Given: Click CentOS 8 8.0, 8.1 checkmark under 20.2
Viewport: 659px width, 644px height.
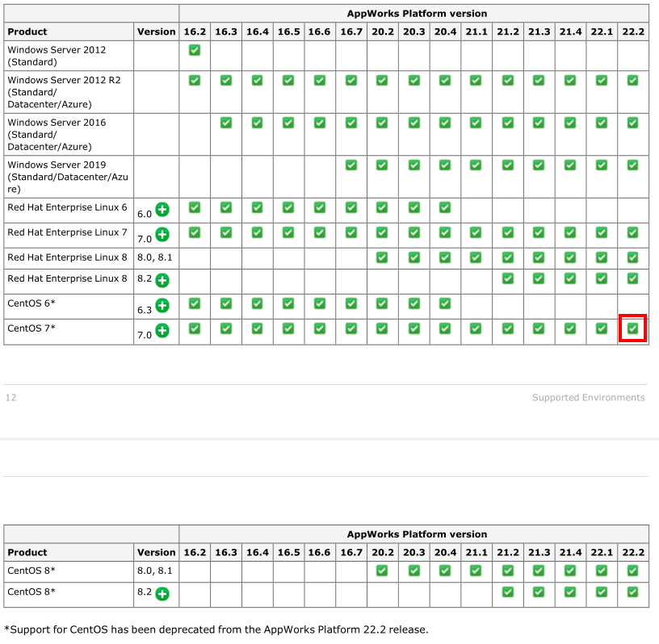Looking at the screenshot, I should point(382,571).
